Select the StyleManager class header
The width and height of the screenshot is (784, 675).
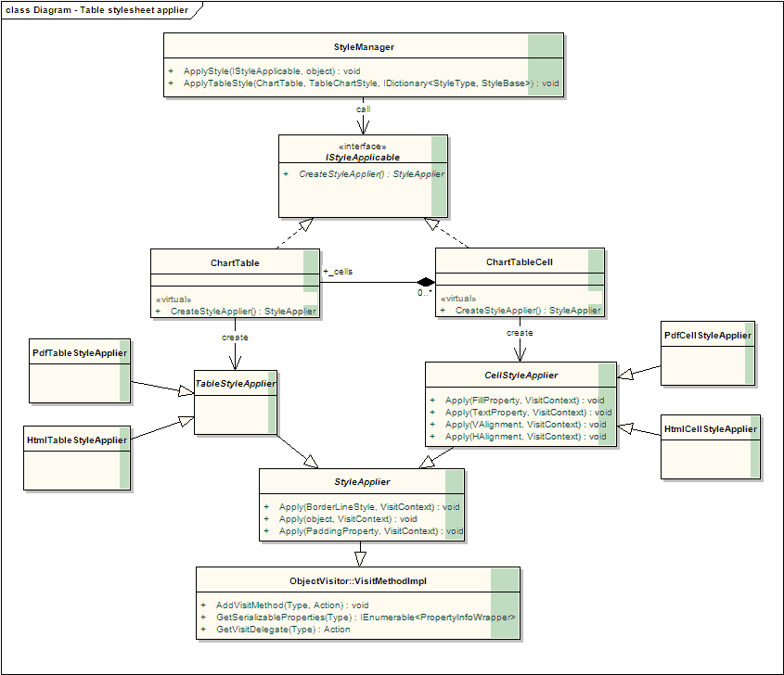(x=364, y=46)
